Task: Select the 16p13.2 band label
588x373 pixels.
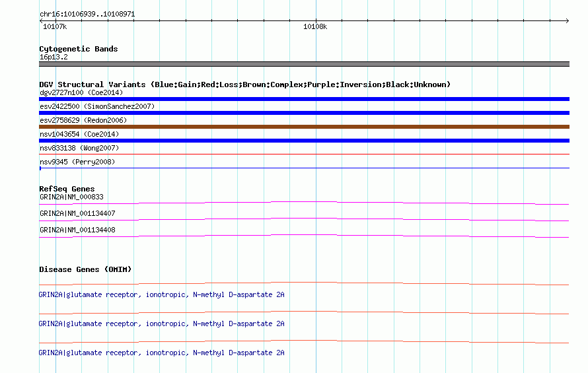Action: click(x=54, y=57)
